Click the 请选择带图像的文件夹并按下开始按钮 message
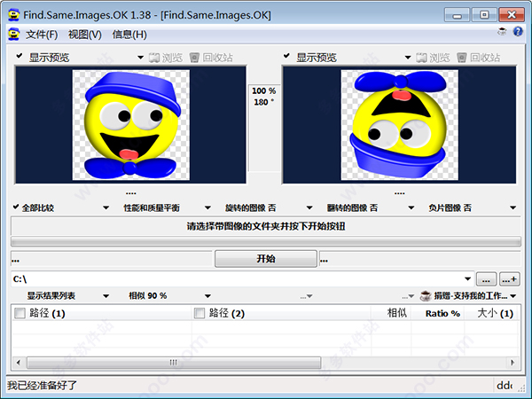Screen dimensions: 532x399 pos(266,226)
